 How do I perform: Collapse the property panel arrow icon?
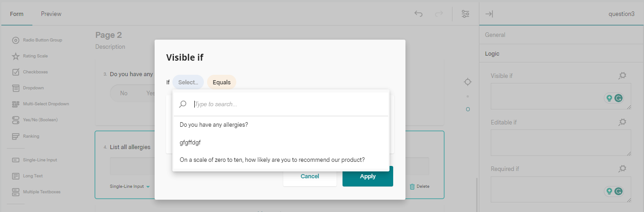click(489, 14)
